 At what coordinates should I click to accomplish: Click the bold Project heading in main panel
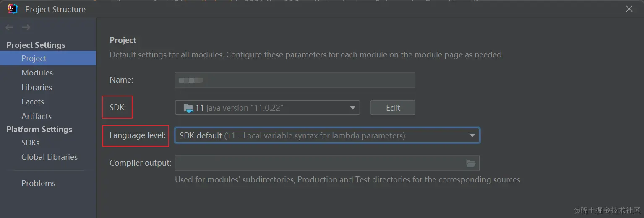(123, 40)
